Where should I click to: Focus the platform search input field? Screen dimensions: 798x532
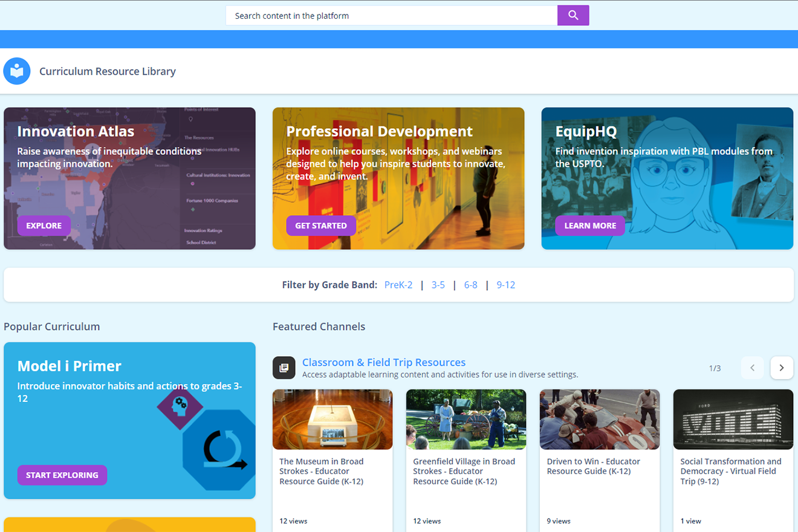pos(392,16)
